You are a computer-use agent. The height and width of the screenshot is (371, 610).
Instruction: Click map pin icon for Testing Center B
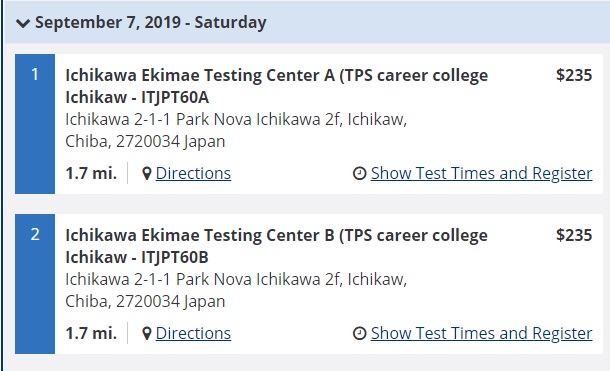[147, 333]
